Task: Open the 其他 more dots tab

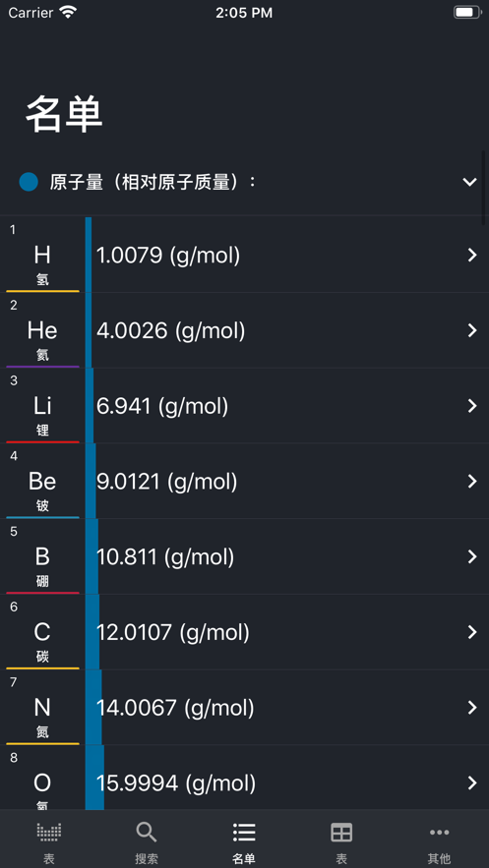Action: tap(439, 832)
